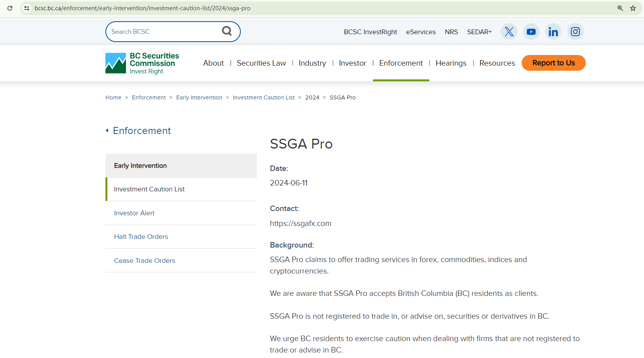
Task: Open the Hearings navigation menu
Action: point(451,63)
